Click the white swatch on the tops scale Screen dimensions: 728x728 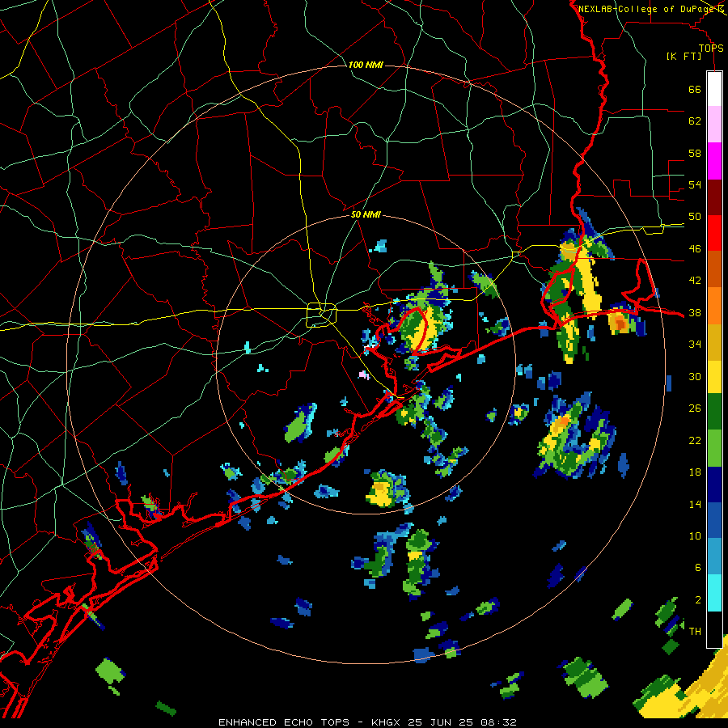point(714,90)
